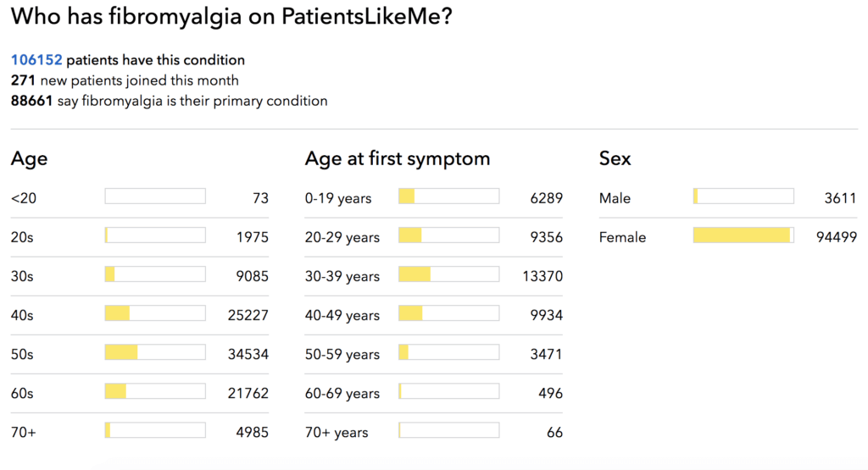Click the 60s age bar
Viewport: 868px width, 470px height.
pyautogui.click(x=155, y=391)
